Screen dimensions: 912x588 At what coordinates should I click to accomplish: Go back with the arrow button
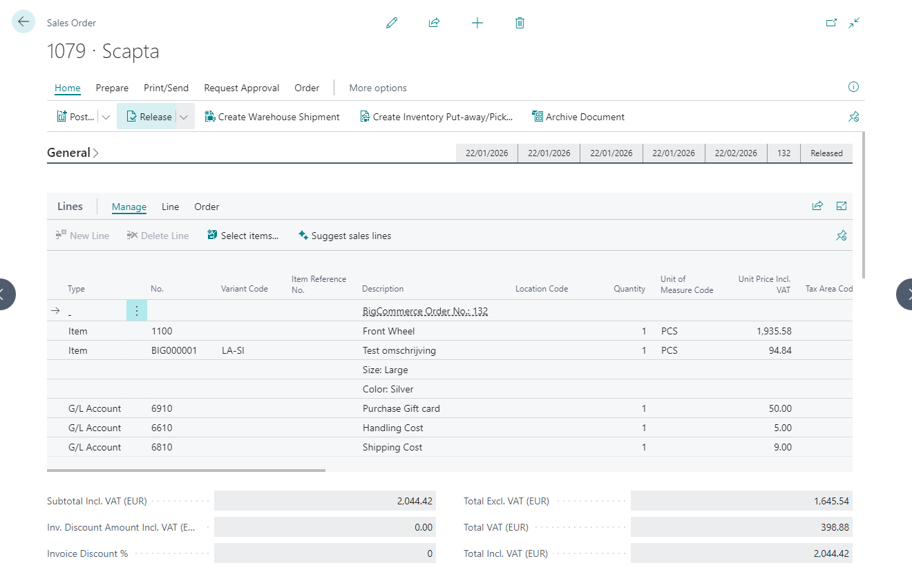click(x=23, y=22)
